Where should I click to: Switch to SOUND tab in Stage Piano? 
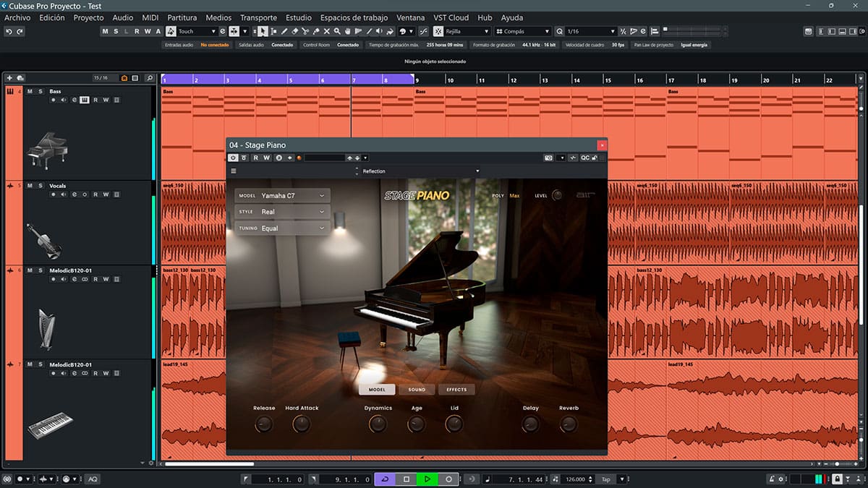click(x=417, y=390)
